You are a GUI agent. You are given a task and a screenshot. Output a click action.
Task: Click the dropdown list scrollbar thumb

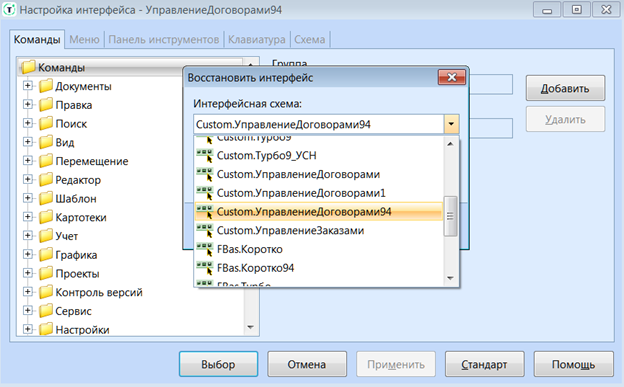point(450,216)
